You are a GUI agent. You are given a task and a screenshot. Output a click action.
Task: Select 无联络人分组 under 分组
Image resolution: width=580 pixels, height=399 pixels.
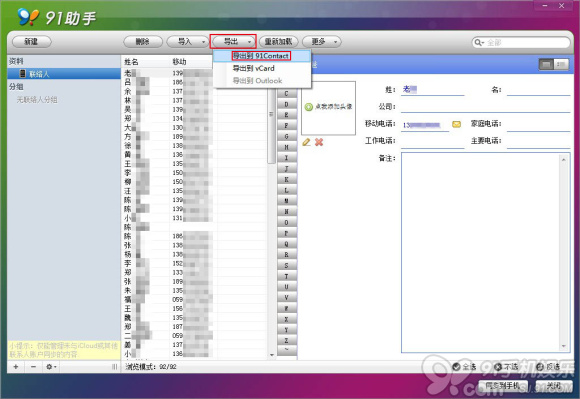tap(37, 99)
